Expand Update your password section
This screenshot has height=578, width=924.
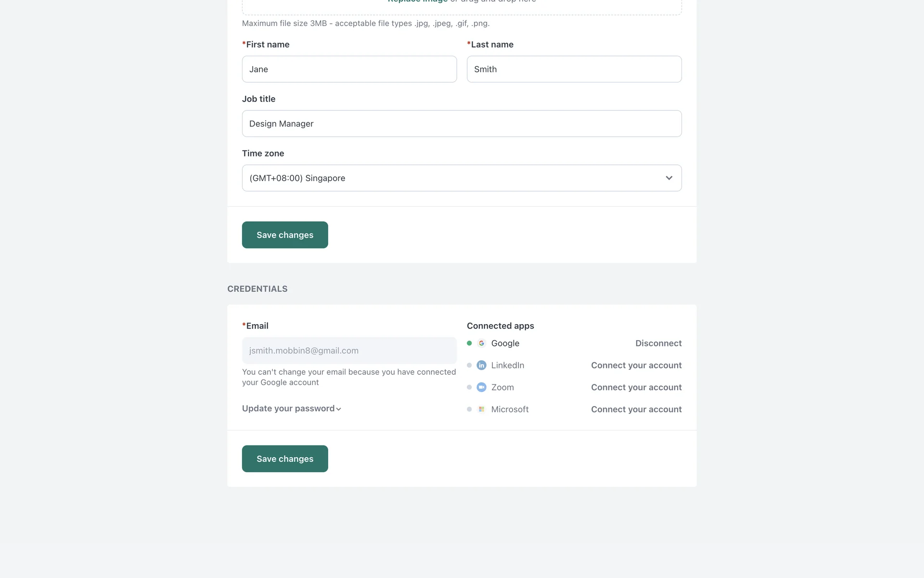[292, 408]
